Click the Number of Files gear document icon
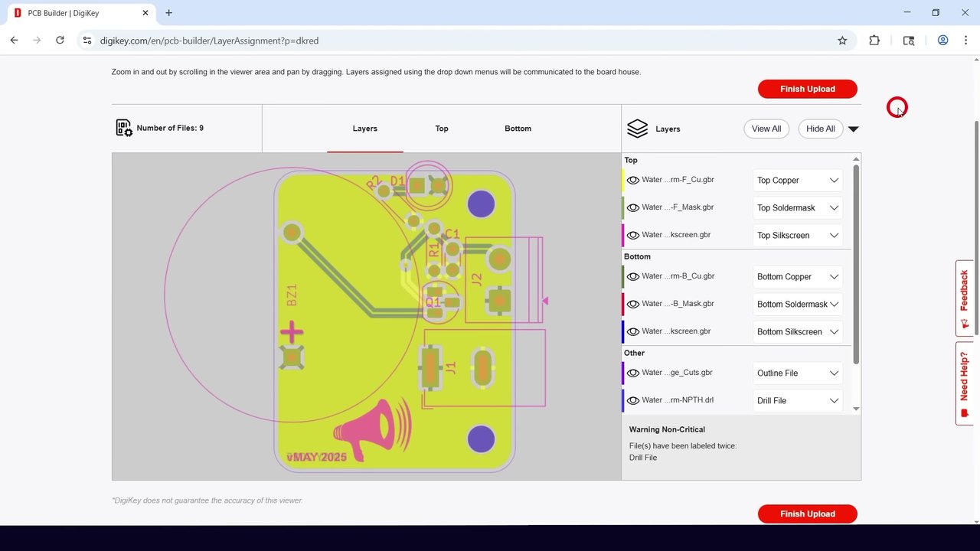This screenshot has width=980, height=551. (x=123, y=128)
